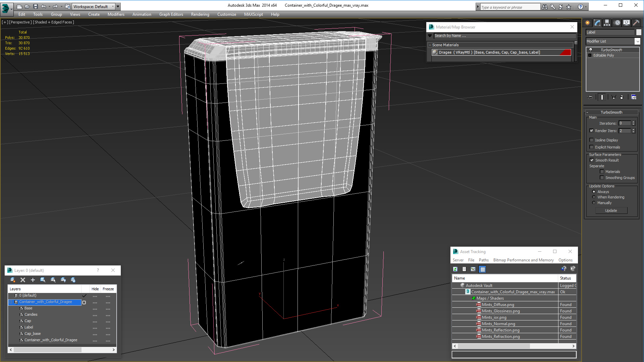Click the Save File toolbar icon
Image resolution: width=644 pixels, height=362 pixels.
point(36,6)
